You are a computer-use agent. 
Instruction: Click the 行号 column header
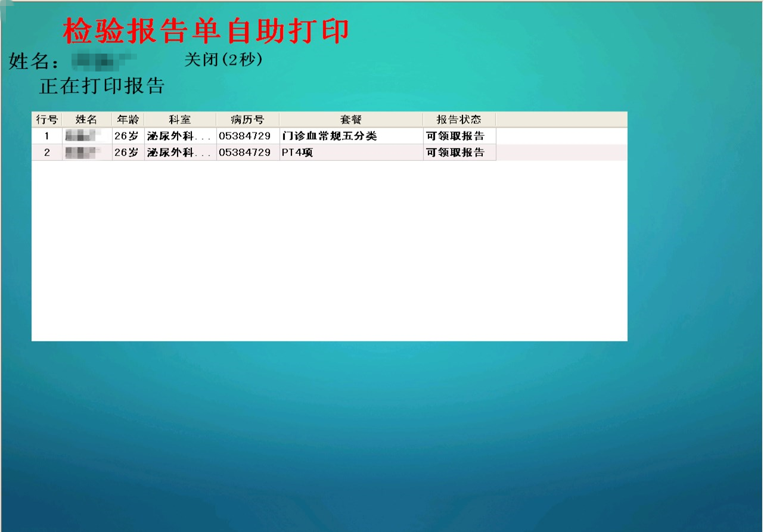click(x=47, y=119)
